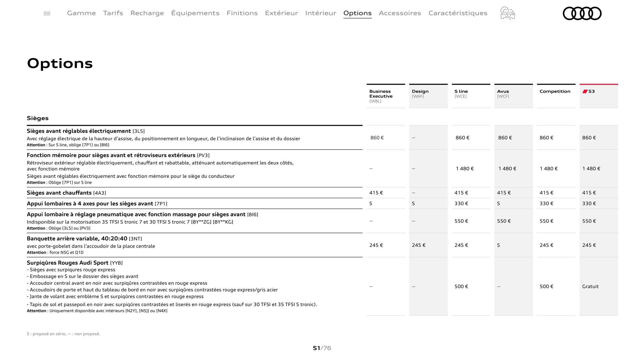Click the Sièges section heading
Viewport: 644px width, 362px height.
[38, 118]
